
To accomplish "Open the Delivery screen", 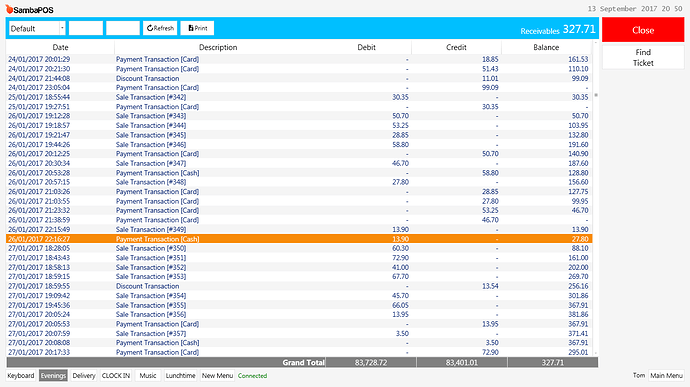I will 84,376.
